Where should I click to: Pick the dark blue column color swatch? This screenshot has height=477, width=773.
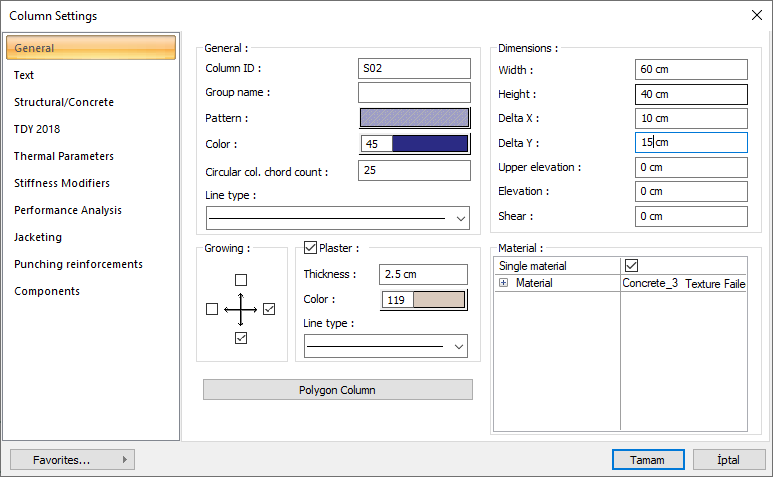tap(430, 144)
